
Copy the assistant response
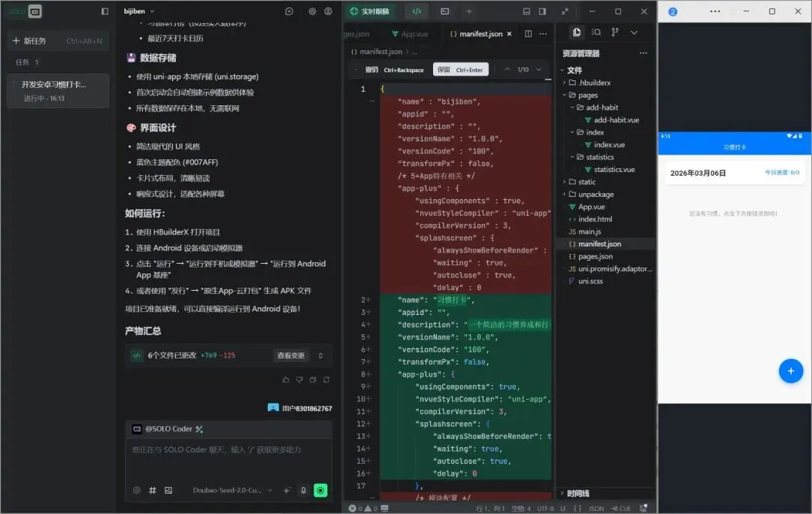313,379
